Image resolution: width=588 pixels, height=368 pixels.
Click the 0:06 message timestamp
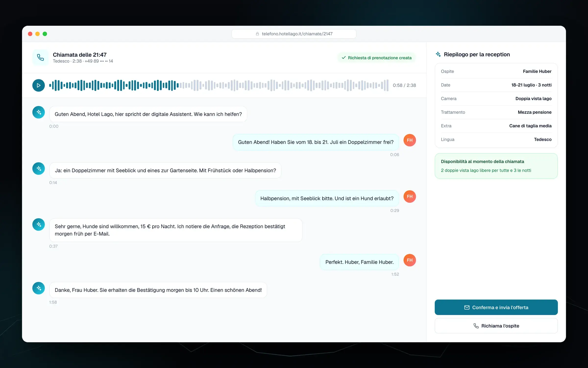(x=394, y=155)
